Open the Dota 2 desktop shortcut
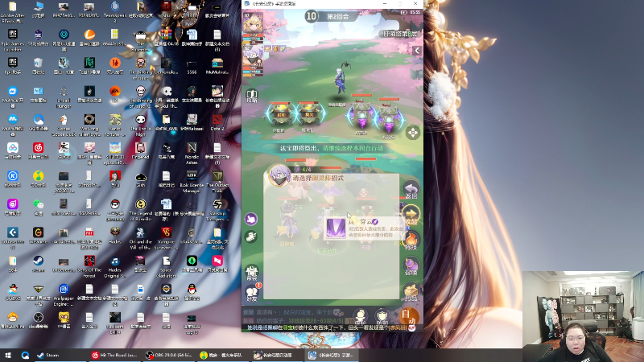This screenshot has width=644, height=362. (x=217, y=122)
